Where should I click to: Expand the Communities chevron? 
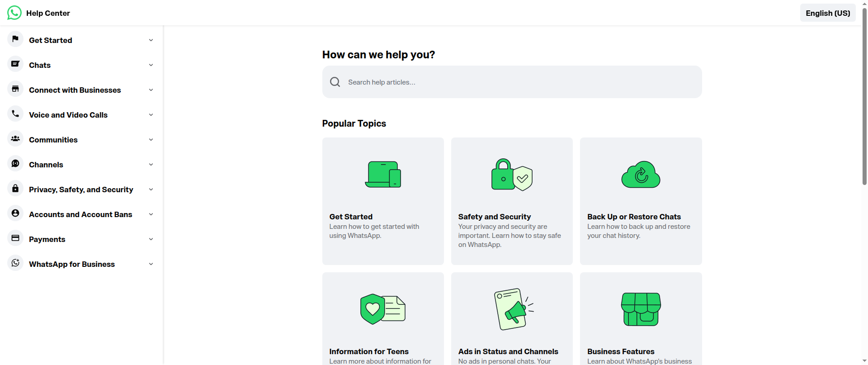(151, 140)
